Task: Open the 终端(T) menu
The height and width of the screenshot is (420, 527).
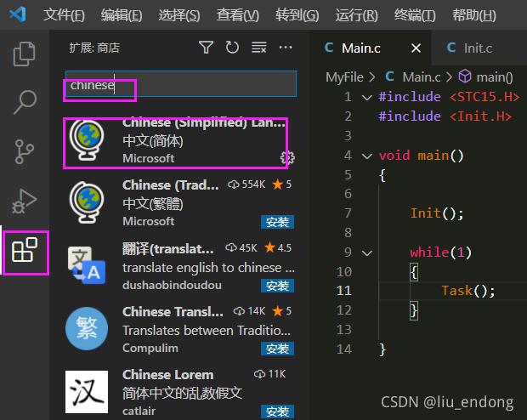Action: (x=415, y=15)
